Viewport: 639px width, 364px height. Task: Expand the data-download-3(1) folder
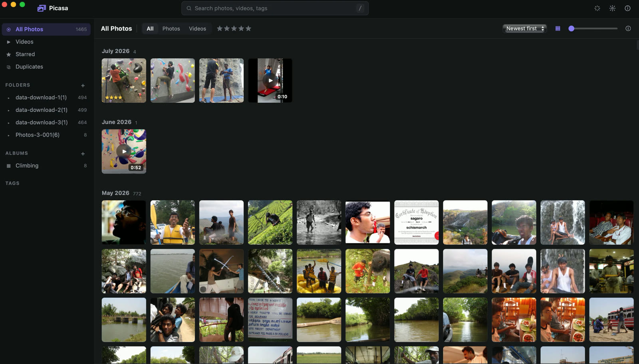click(8, 123)
